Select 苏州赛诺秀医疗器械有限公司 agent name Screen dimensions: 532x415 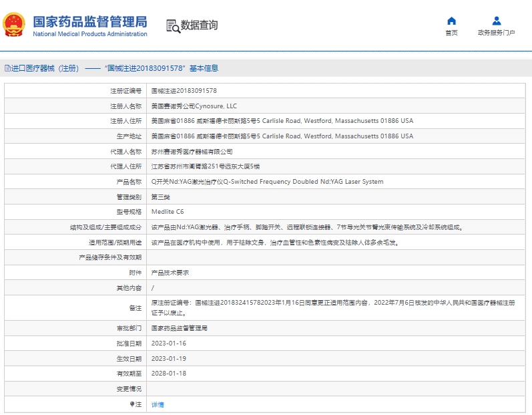[192, 152]
